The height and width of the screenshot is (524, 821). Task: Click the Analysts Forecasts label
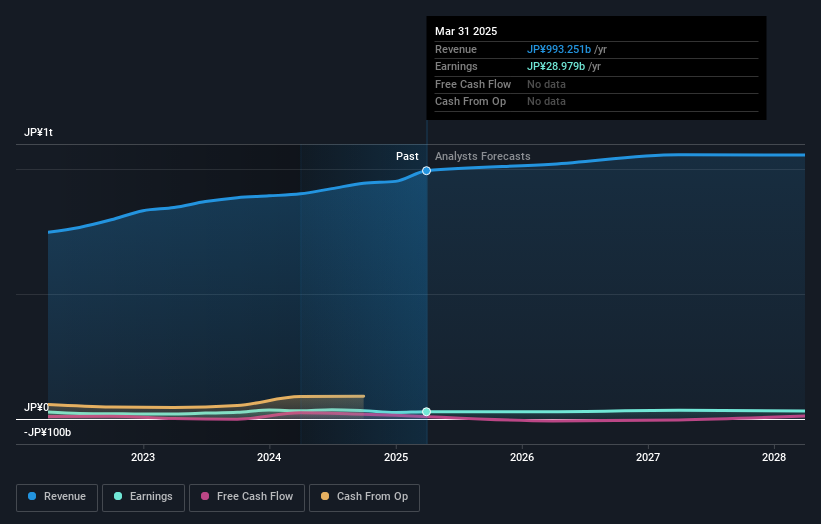[x=483, y=157]
